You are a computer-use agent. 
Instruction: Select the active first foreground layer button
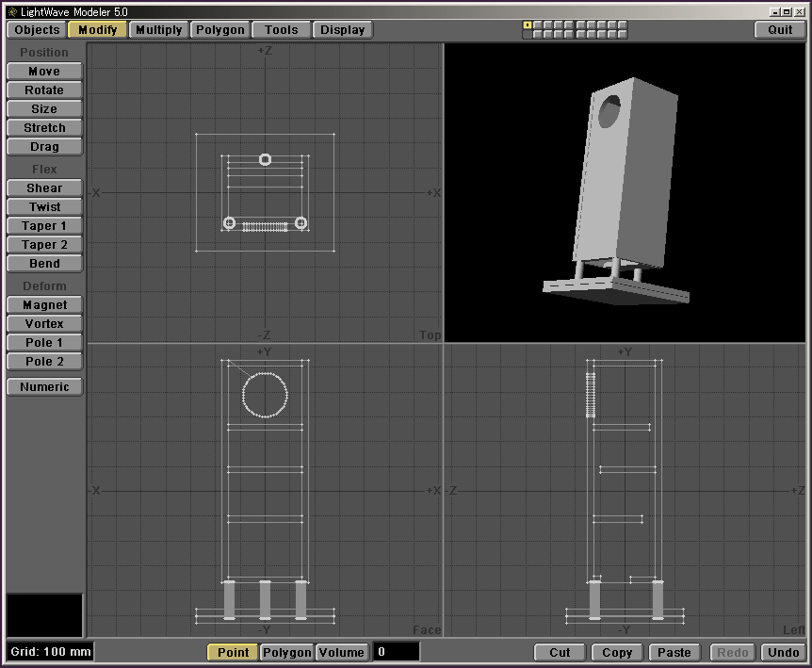point(528,25)
